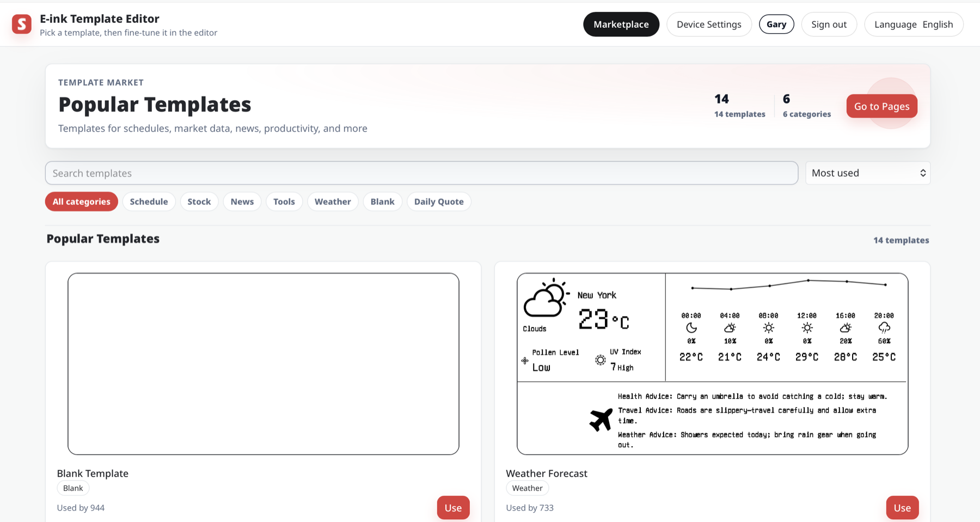Filter templates by Tools category

(x=284, y=202)
